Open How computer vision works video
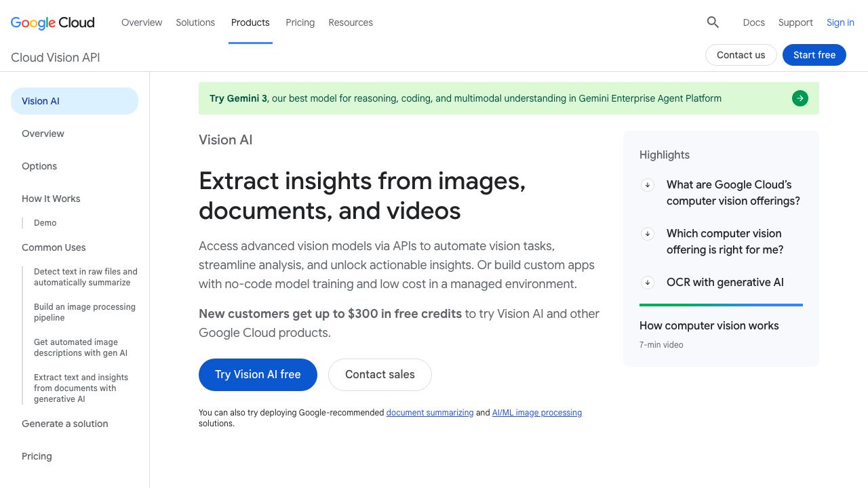Viewport: 868px width, 488px height. point(709,325)
